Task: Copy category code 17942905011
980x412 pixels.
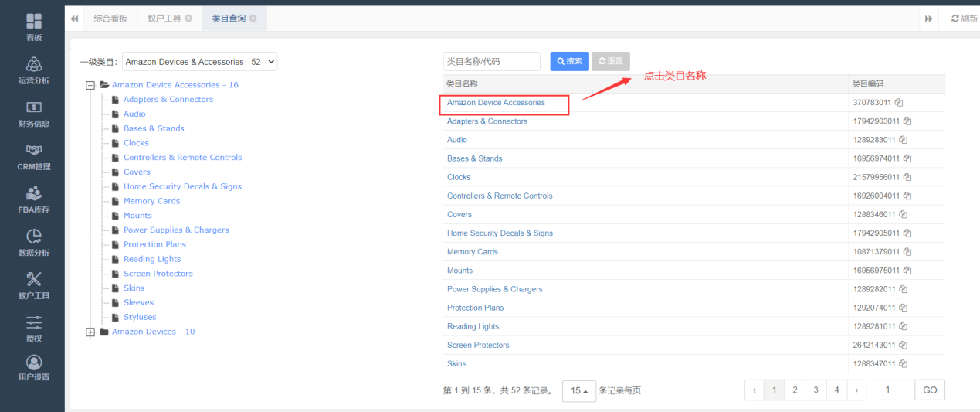Action: [907, 233]
